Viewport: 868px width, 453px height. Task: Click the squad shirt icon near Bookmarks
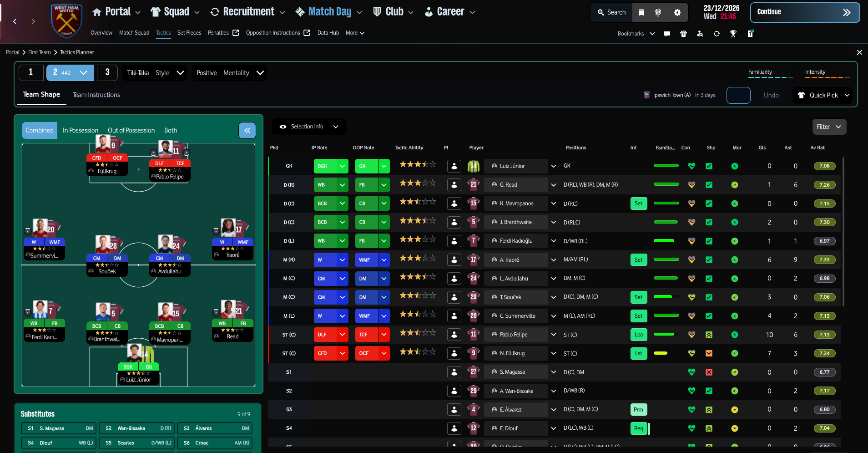tap(683, 34)
